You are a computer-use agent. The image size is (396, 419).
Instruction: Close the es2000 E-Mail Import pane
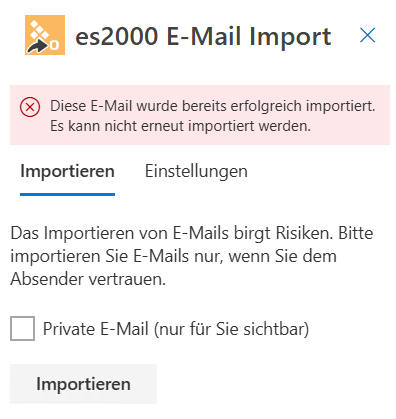coord(368,35)
